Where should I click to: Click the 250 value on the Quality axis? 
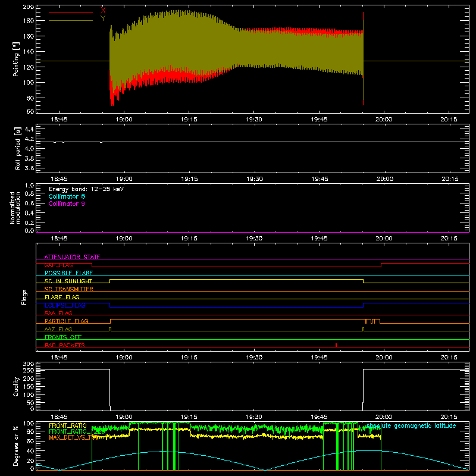(29, 370)
